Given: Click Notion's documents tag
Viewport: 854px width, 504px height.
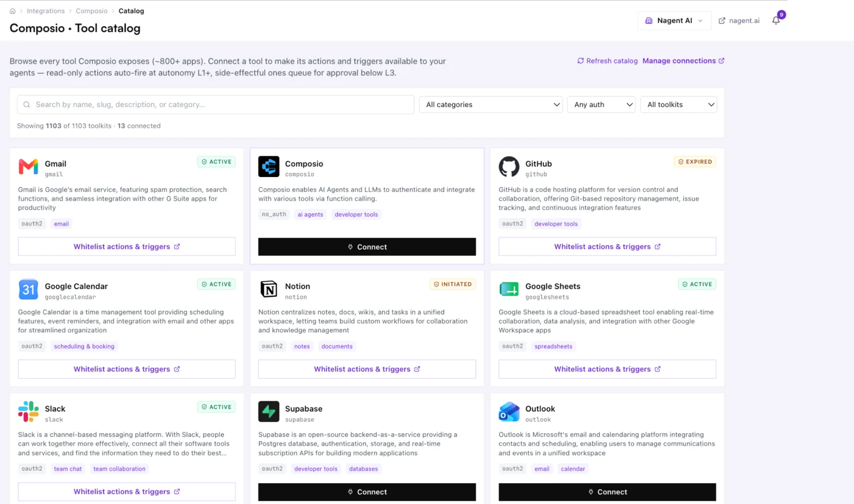Looking at the screenshot, I should tap(337, 347).
